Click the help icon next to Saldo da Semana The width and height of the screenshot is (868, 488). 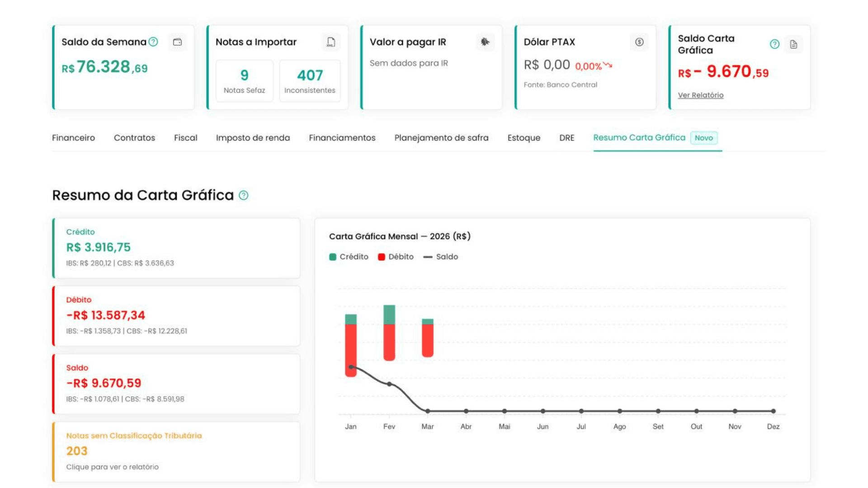tap(152, 42)
